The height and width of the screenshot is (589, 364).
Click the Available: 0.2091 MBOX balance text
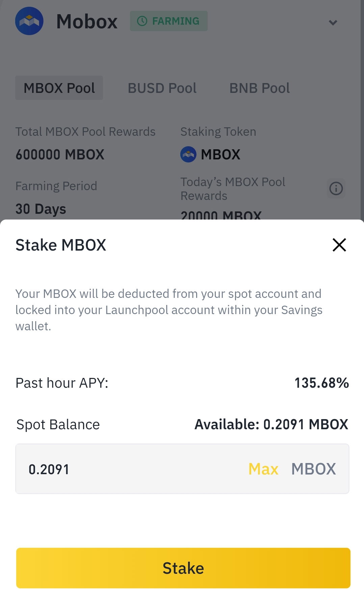[271, 425]
